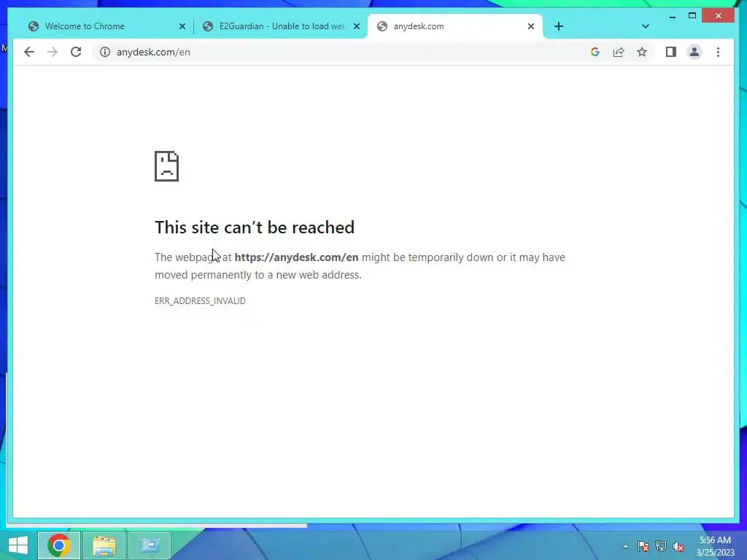Image resolution: width=747 pixels, height=560 pixels.
Task: Click the bold https://anydesk.com/en text
Action: click(296, 257)
